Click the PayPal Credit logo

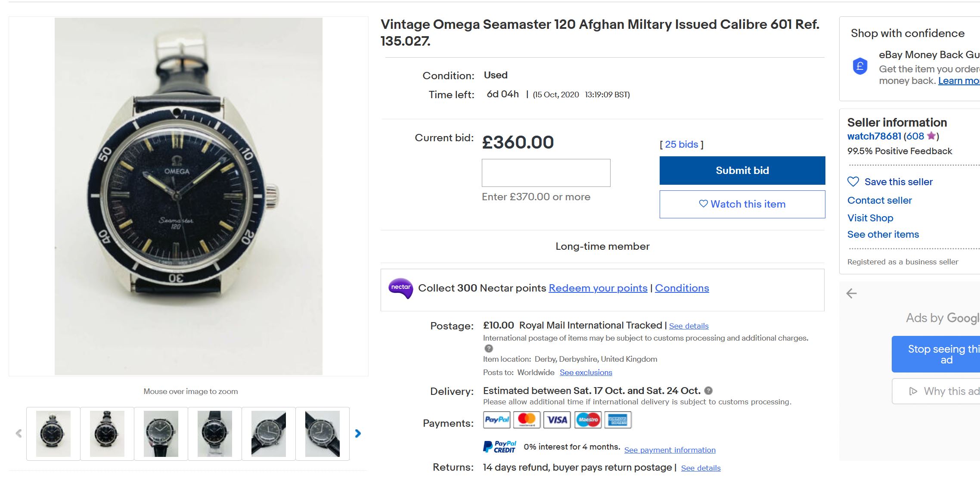click(x=499, y=447)
